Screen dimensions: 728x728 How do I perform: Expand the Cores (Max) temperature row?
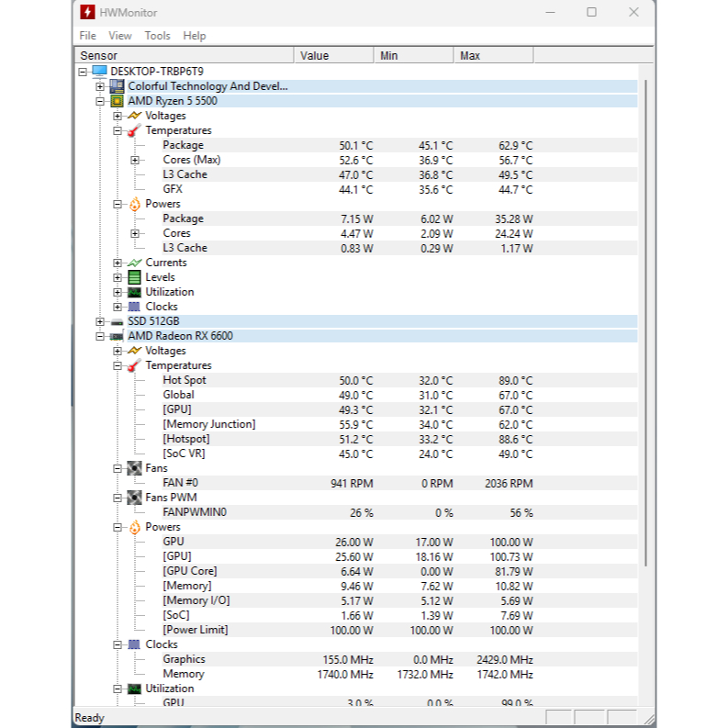(135, 160)
